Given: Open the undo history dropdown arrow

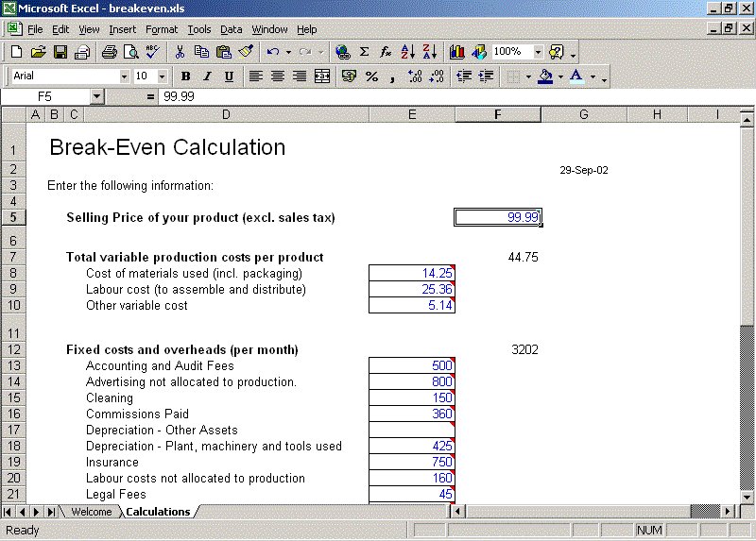Looking at the screenshot, I should click(x=288, y=52).
